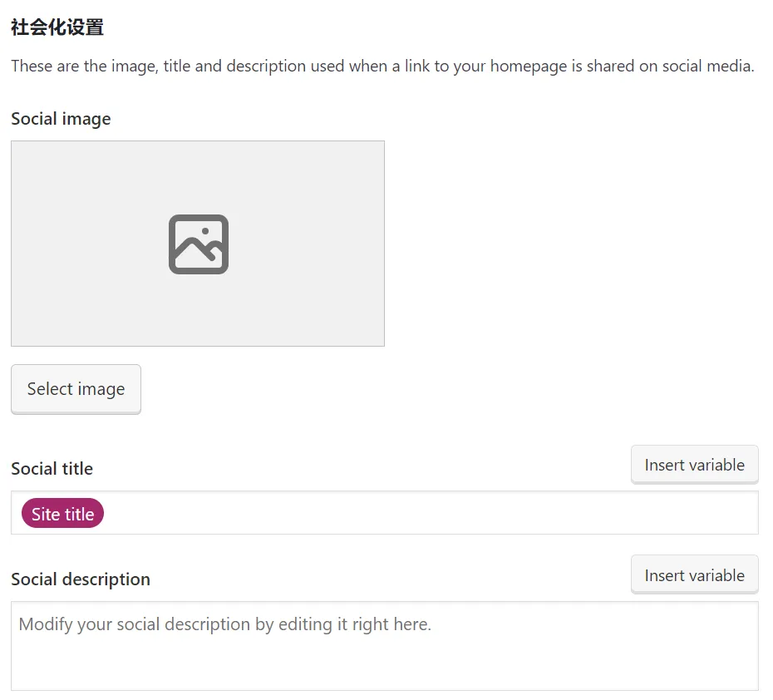Screen dimensions: 773x700
Task: Click the Social title label
Action: tap(52, 469)
